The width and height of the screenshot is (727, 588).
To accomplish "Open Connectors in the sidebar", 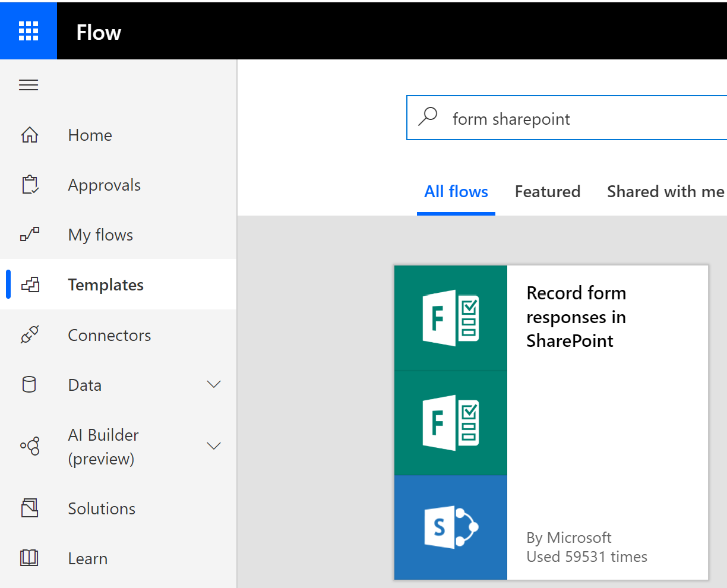I will pos(118,335).
